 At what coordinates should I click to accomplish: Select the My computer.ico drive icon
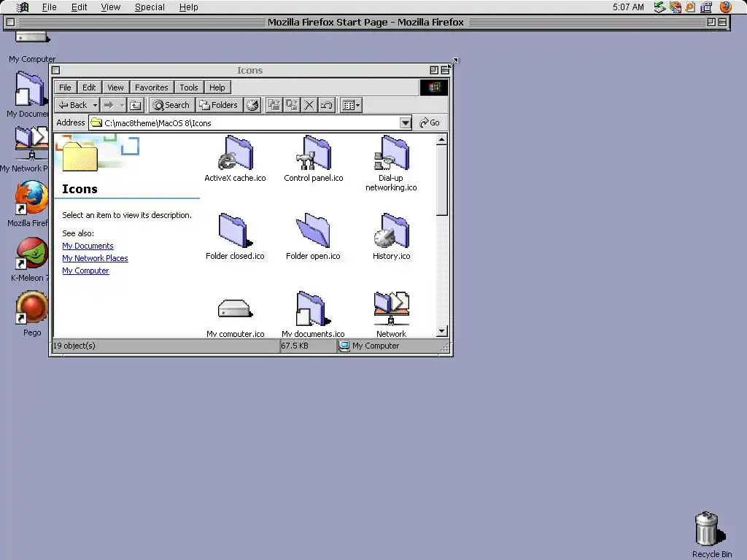tap(236, 308)
